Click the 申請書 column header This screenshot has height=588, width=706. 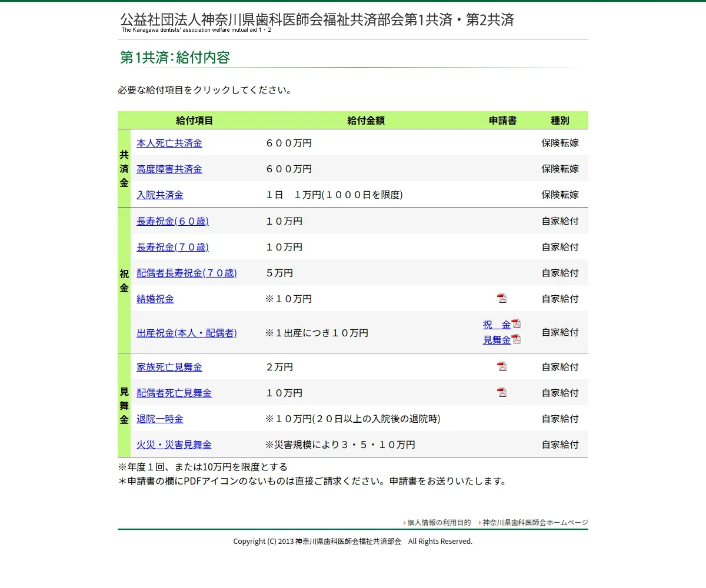[x=503, y=121]
